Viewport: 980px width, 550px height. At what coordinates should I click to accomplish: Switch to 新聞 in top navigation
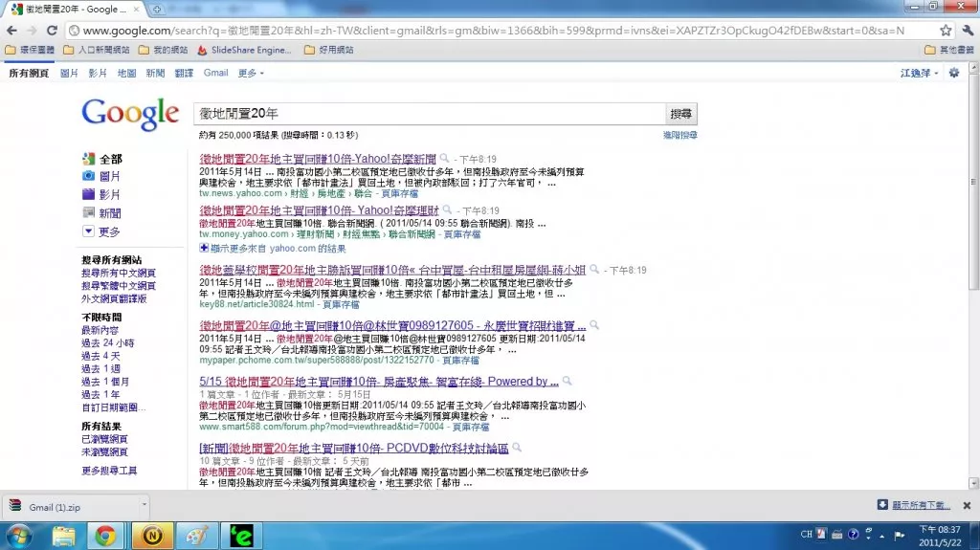point(156,73)
